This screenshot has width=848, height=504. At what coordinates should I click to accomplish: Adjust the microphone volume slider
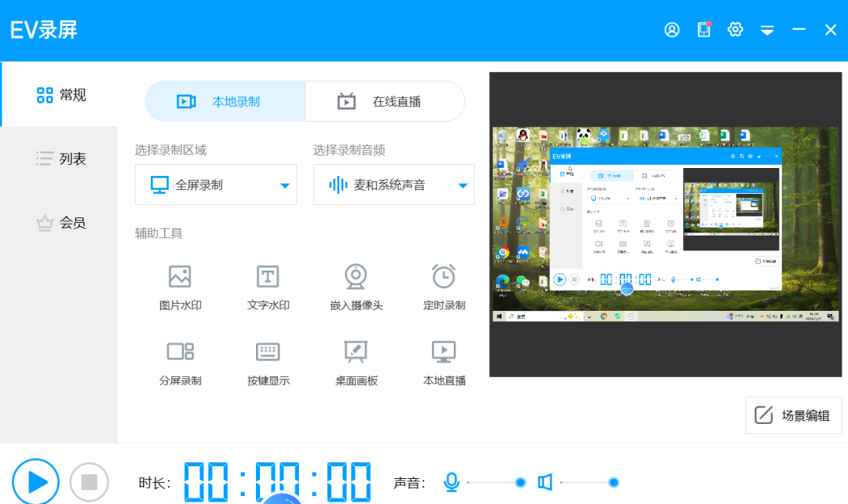(x=496, y=482)
